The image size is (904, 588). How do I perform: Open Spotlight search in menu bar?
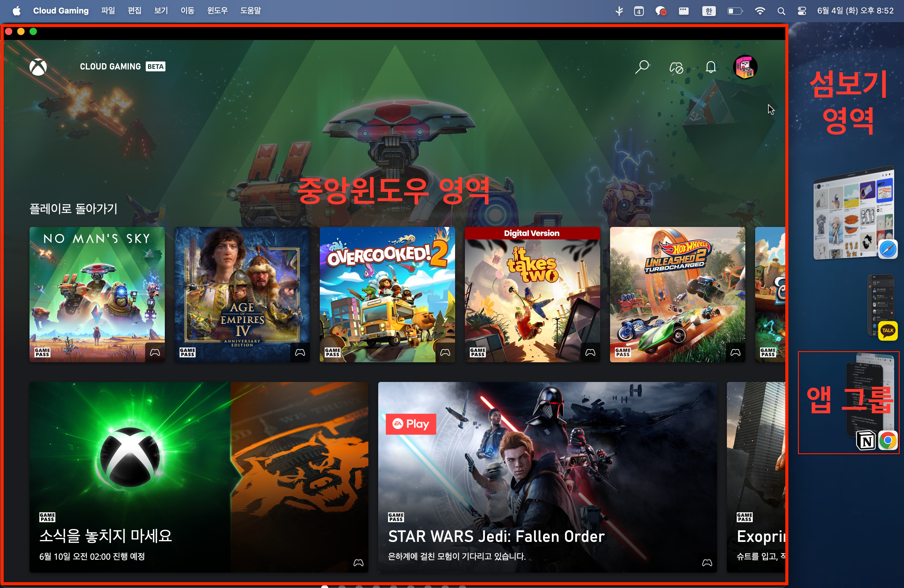pos(781,11)
